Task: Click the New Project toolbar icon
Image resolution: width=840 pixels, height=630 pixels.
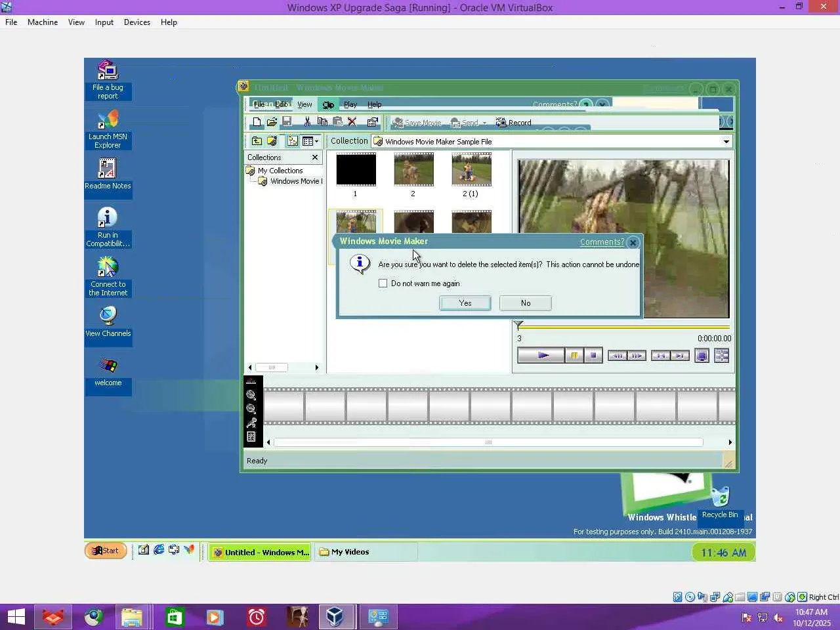Action: pyautogui.click(x=257, y=122)
